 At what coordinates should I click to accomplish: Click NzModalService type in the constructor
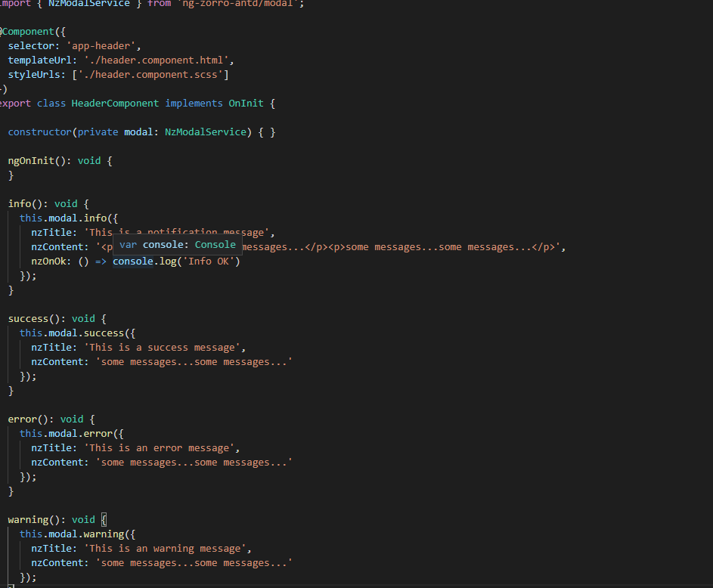click(208, 132)
